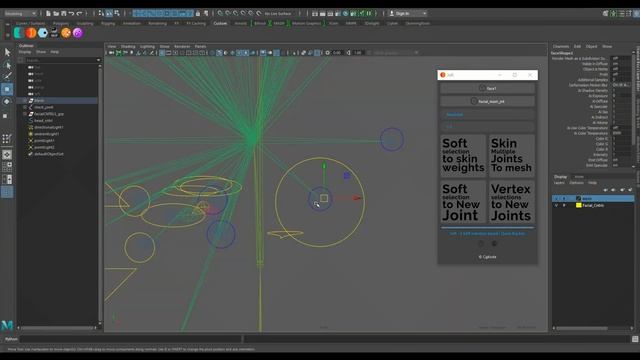
Task: Click Vertex selections to New Joints button
Action: (512, 202)
